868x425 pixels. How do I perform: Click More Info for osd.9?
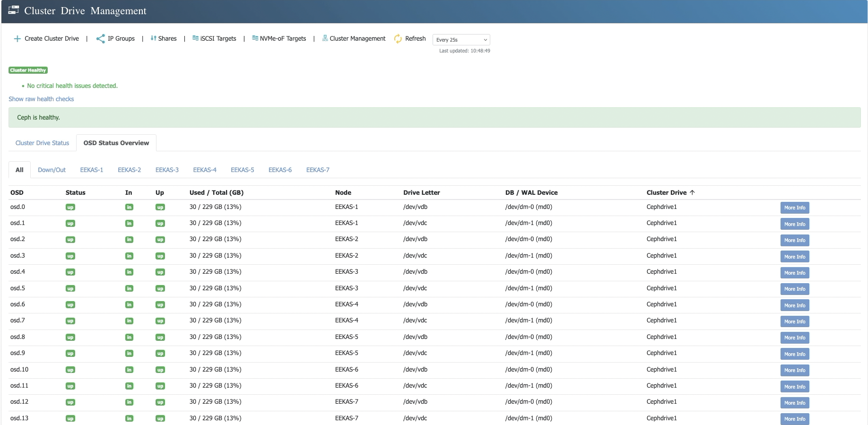(795, 354)
